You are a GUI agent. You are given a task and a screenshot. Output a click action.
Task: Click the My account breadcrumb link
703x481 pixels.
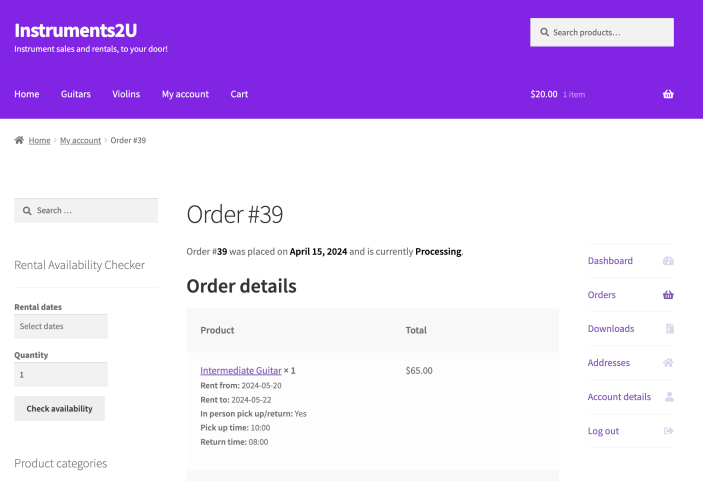point(80,140)
